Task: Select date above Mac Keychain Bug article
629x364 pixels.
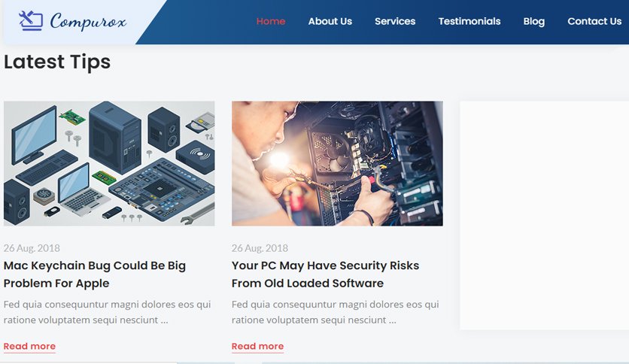Action: 32,248
